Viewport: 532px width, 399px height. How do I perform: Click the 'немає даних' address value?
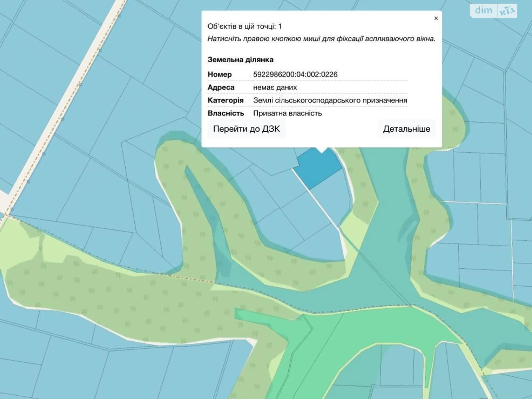click(275, 87)
